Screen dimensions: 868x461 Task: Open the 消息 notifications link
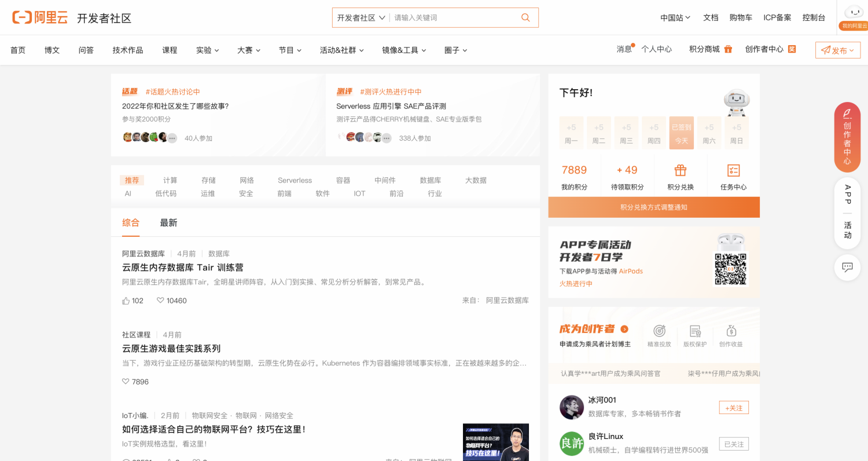tap(624, 49)
